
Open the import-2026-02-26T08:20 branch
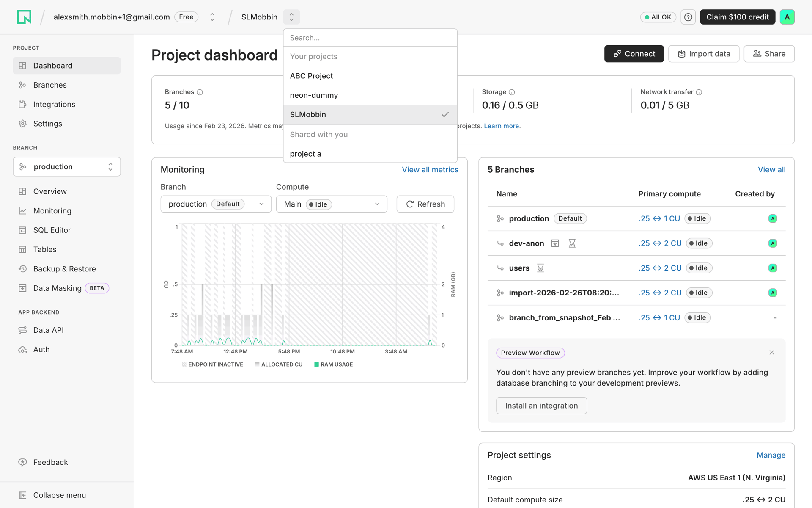564,293
